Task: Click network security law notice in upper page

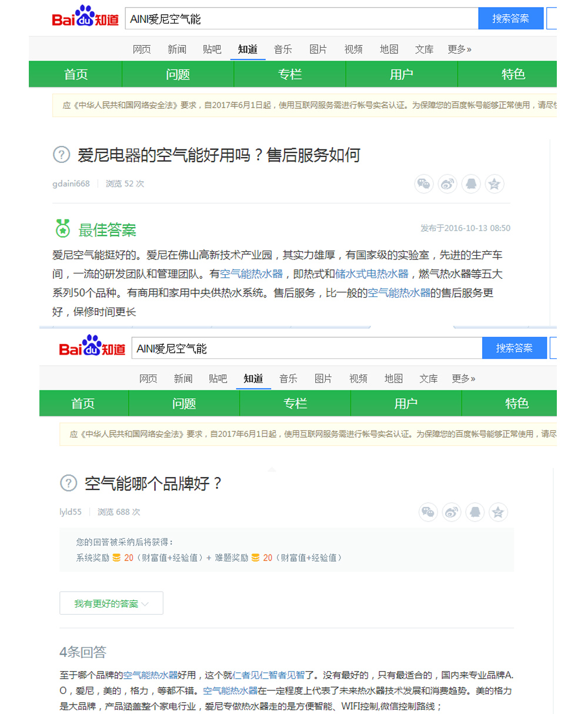Action: pyautogui.click(x=305, y=106)
